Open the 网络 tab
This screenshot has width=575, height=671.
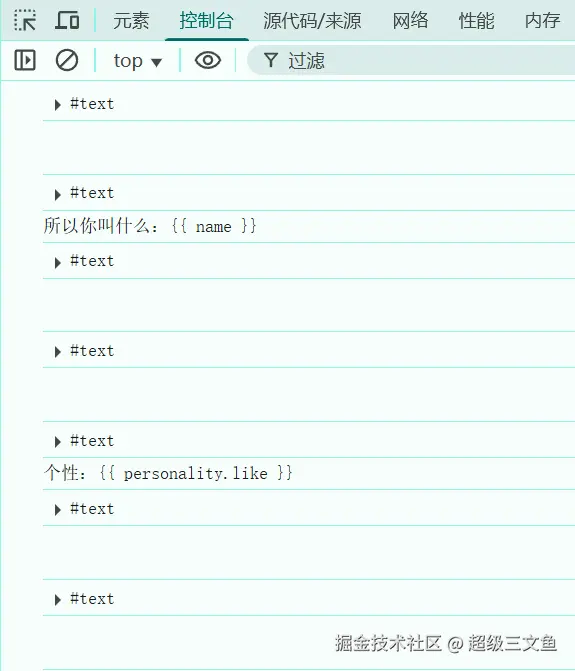pos(410,20)
